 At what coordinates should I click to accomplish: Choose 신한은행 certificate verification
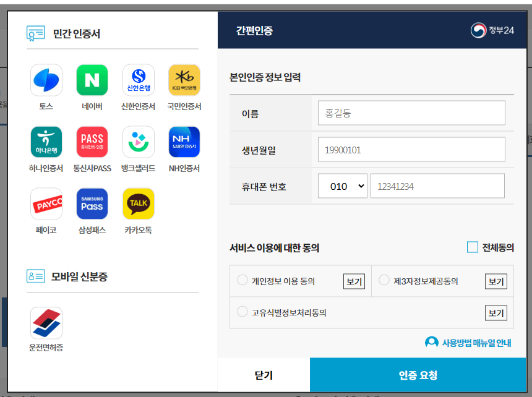pyautogui.click(x=138, y=79)
